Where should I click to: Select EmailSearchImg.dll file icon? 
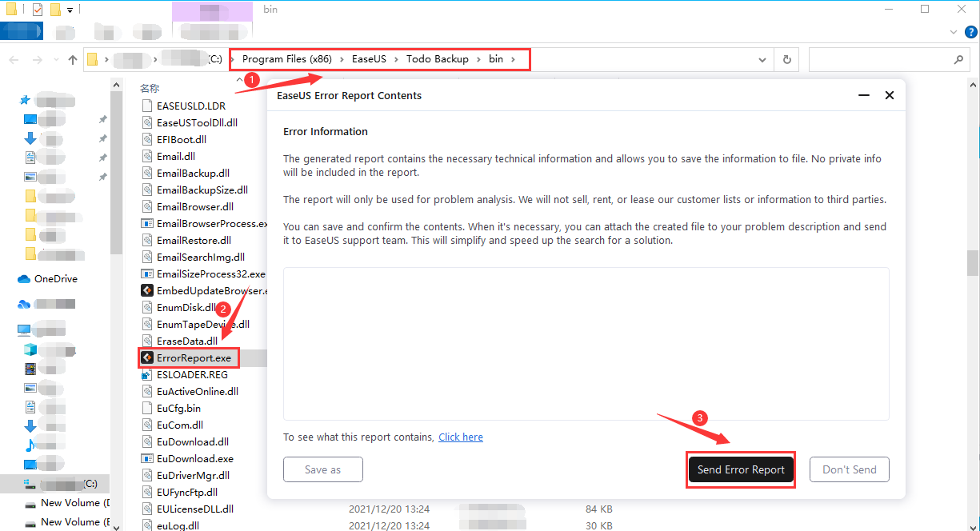(x=146, y=257)
